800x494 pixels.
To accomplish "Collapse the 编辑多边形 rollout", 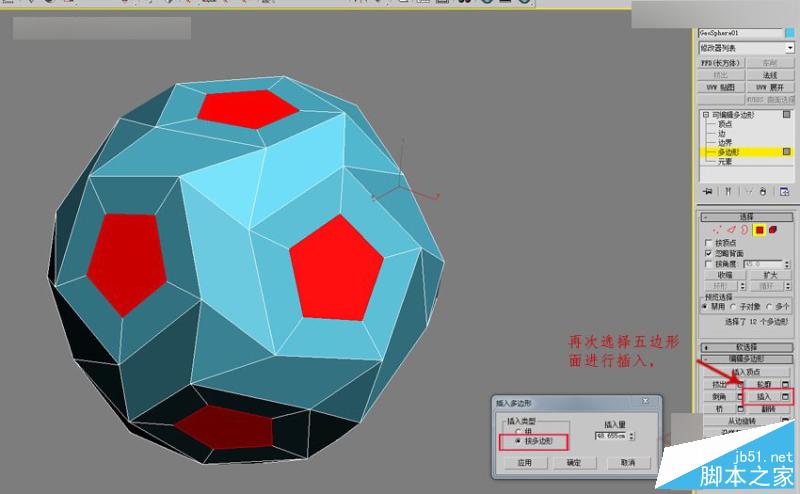I will 746,359.
